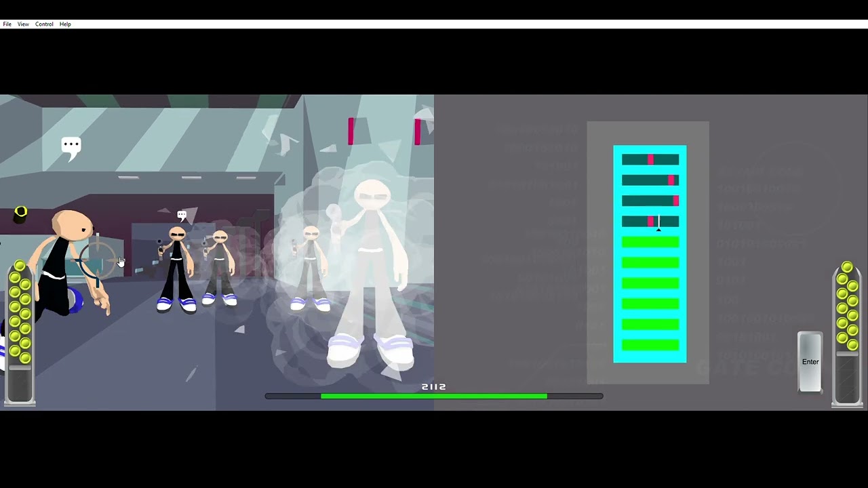This screenshot has height=488, width=868.
Task: Click the red marker on the top lock bar
Action: tap(650, 159)
